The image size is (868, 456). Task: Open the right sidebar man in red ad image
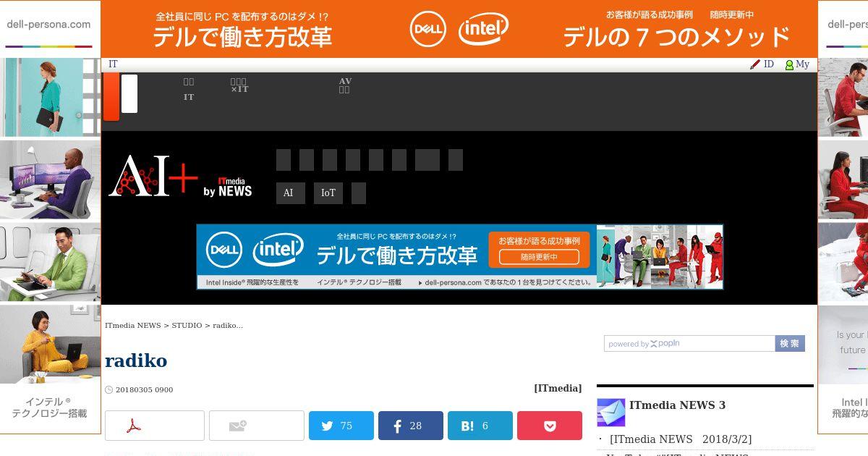(x=843, y=98)
